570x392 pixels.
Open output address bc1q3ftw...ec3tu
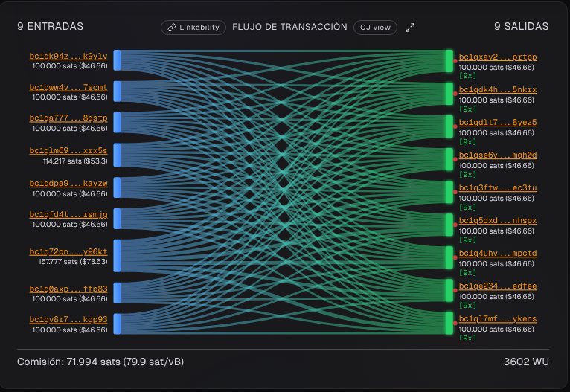tap(498, 188)
